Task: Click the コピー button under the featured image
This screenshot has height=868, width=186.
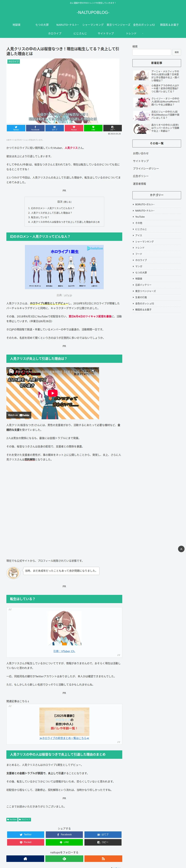Action: [x=112, y=128]
